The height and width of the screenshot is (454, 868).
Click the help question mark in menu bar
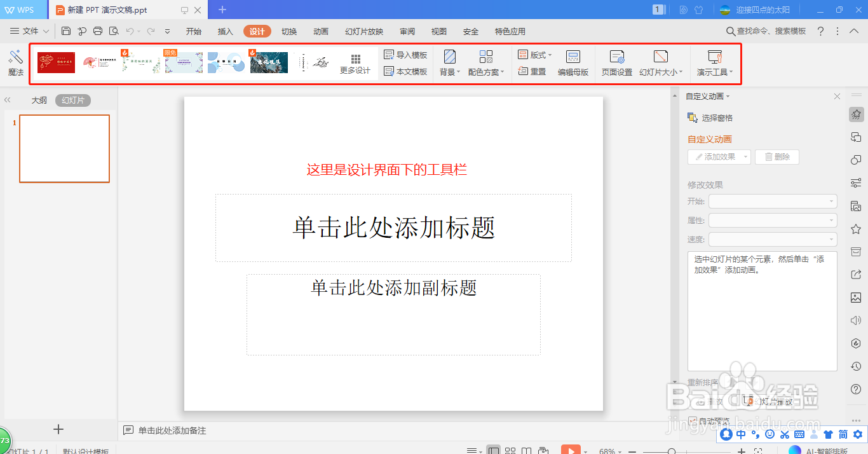click(x=820, y=31)
